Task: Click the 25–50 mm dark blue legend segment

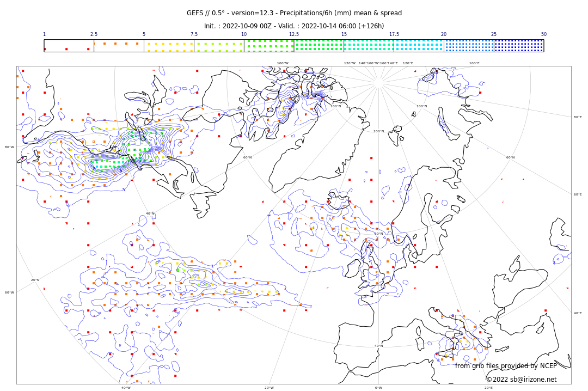Action: (x=518, y=46)
